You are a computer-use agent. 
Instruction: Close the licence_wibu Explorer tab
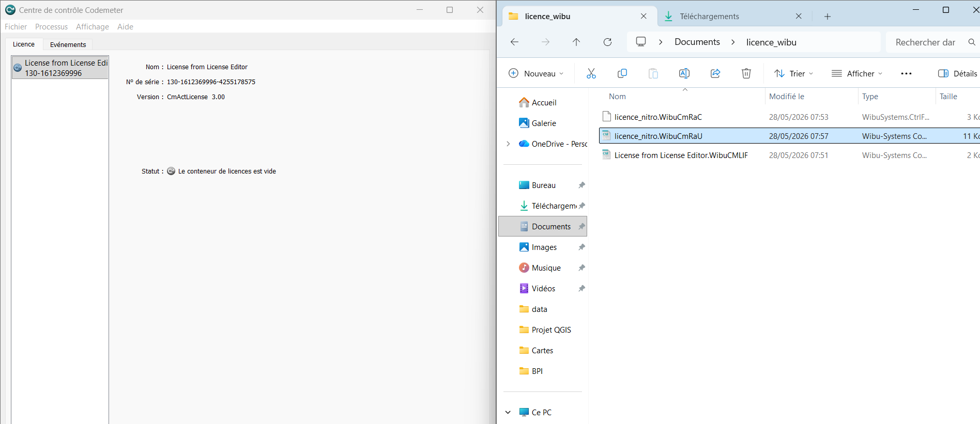pos(644,16)
